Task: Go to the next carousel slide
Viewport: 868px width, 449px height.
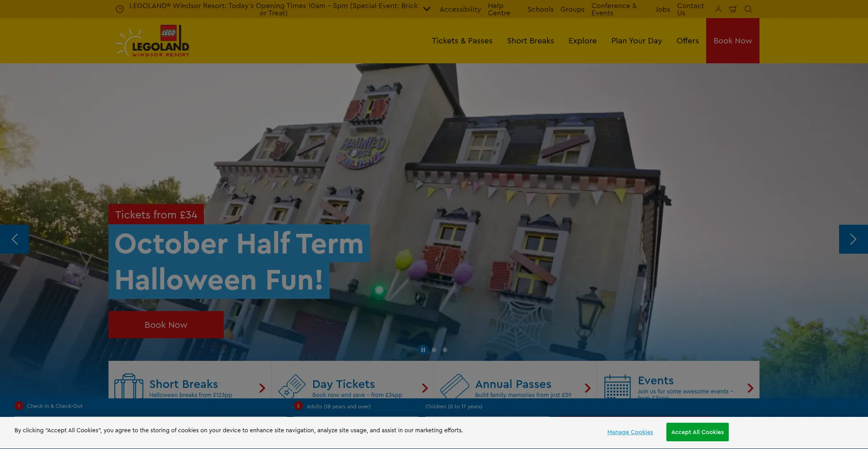Action: click(x=853, y=239)
